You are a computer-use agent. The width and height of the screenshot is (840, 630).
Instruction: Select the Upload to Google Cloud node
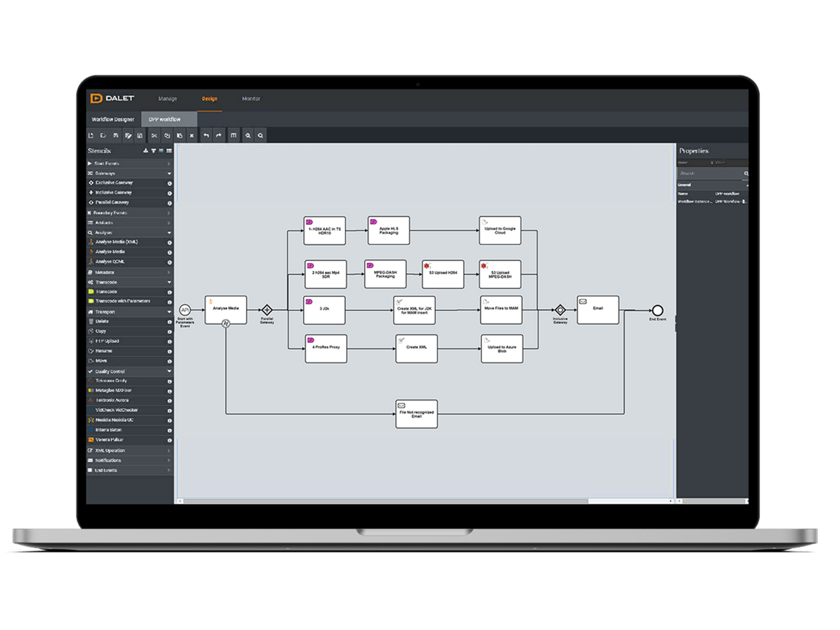pos(500,231)
